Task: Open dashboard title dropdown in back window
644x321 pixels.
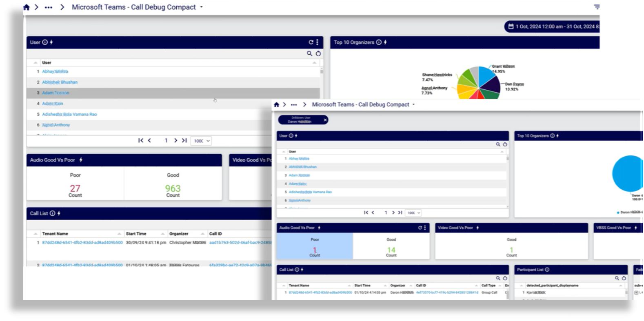Action: (201, 7)
